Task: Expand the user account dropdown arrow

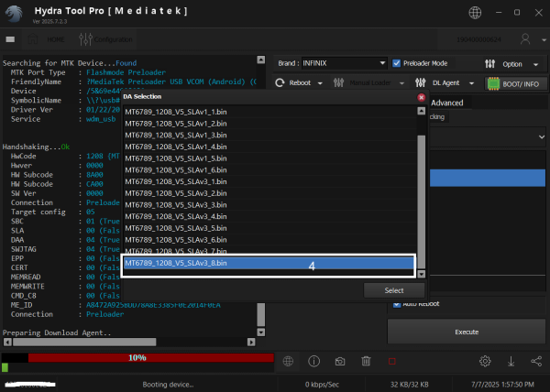Action: (544, 40)
